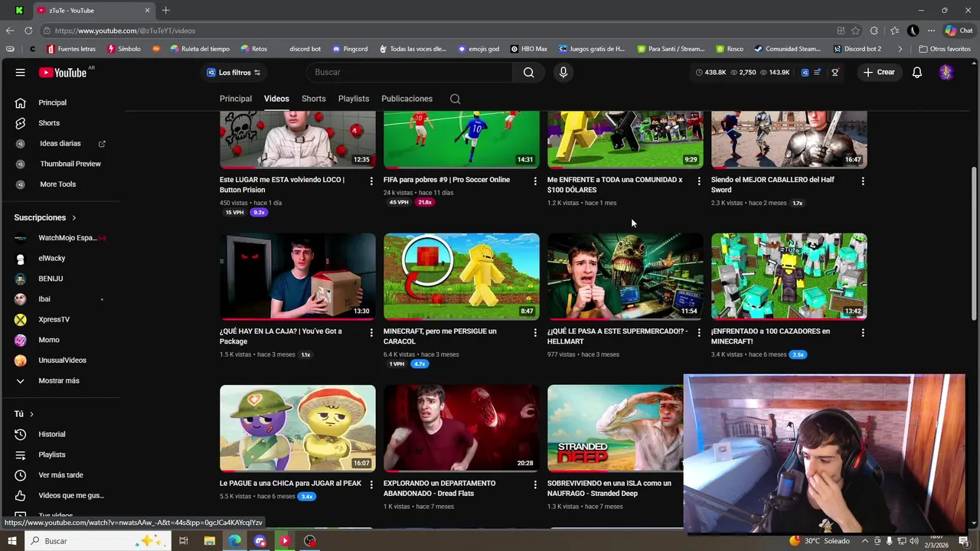Bookmark page with the star icon
This screenshot has width=980, height=551.
pos(855,31)
